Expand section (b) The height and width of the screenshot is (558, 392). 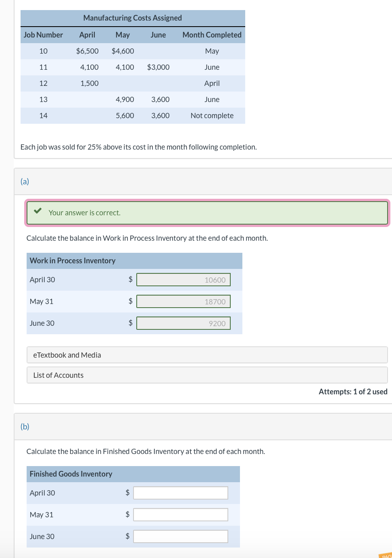(25, 426)
